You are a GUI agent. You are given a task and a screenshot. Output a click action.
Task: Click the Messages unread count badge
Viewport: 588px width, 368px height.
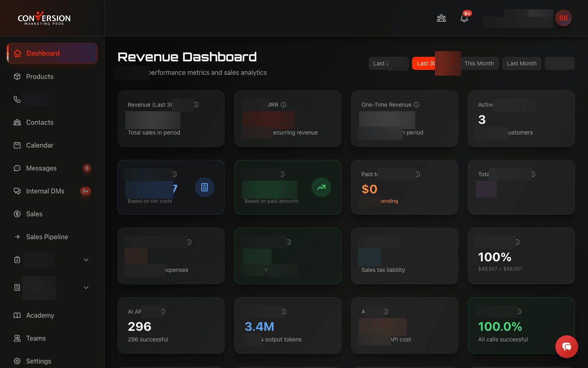87,168
